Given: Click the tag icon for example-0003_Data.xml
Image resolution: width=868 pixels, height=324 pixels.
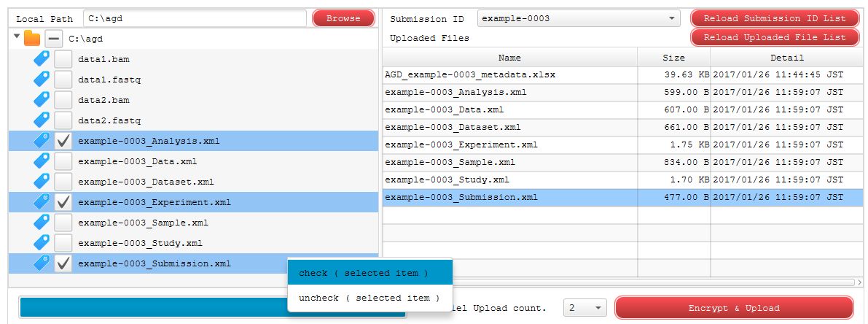Looking at the screenshot, I should [x=42, y=161].
